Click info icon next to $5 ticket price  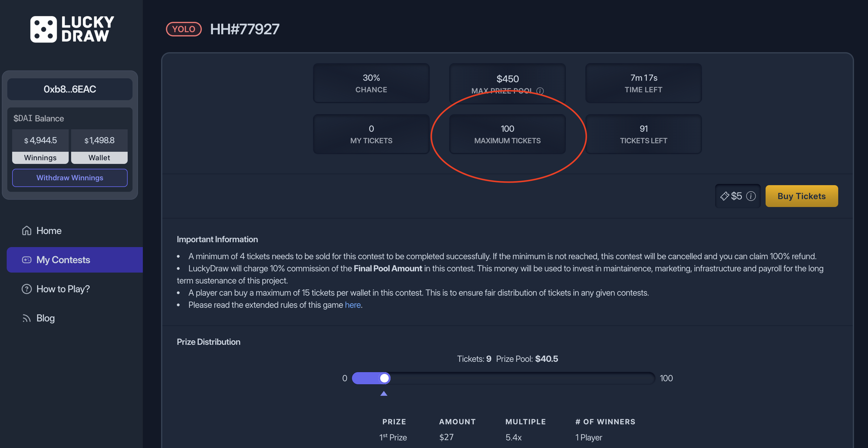[751, 196]
